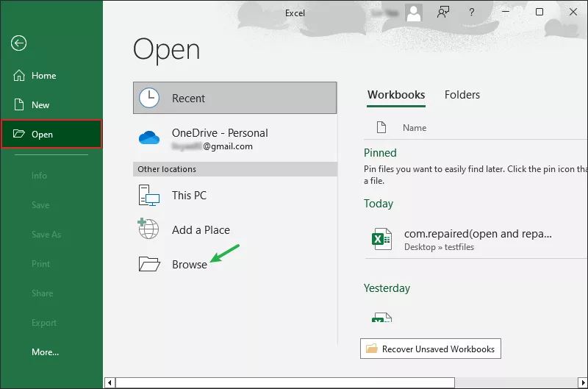Viewport: 588px width, 389px height.
Task: Select New in the sidebar
Action: [x=51, y=104]
